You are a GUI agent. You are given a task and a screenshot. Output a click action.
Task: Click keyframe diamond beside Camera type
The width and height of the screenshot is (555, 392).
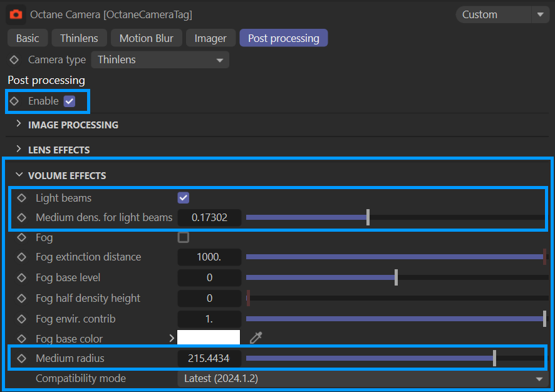(14, 60)
